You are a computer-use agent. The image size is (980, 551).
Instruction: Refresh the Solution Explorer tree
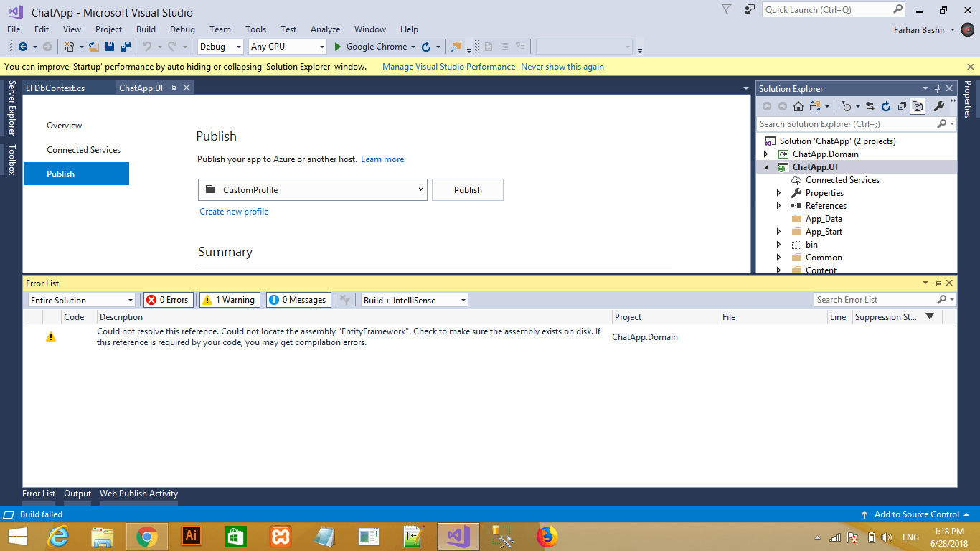(x=886, y=106)
